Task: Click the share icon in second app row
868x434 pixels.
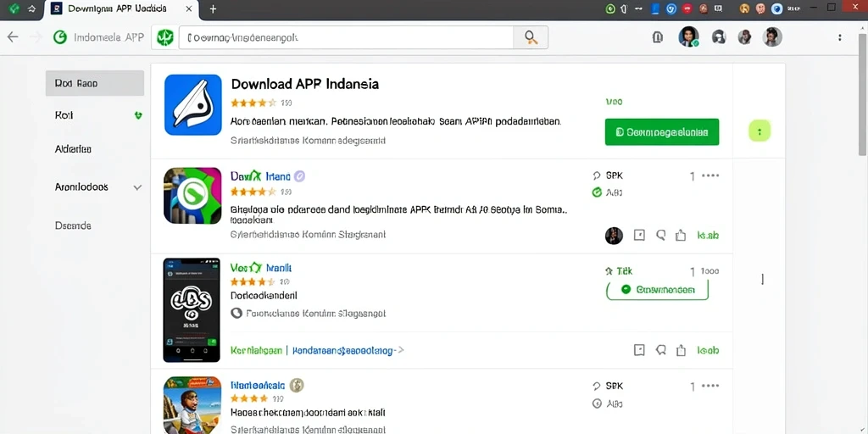Action: [681, 236]
